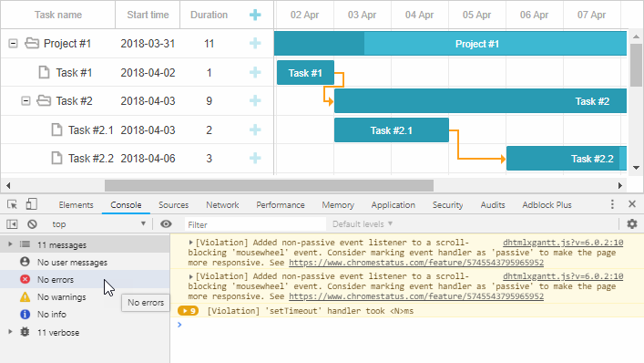Screen dimensions: 644x363
Task: Focus the console Filter input field
Action: (255, 224)
